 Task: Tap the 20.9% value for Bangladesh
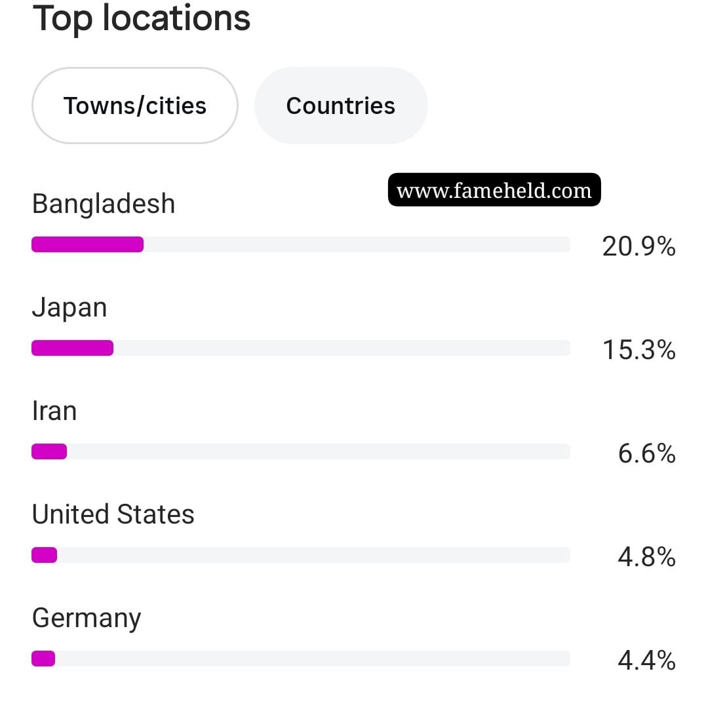[x=639, y=246]
